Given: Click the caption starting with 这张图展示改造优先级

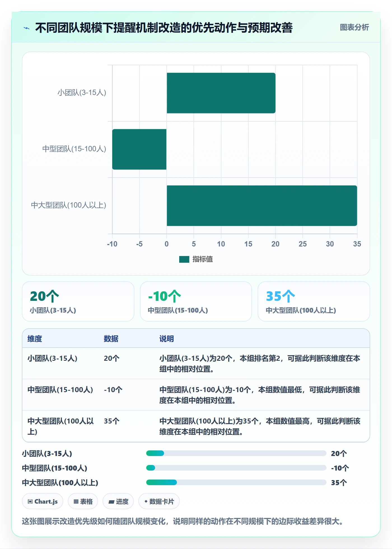Looking at the screenshot, I should (183, 521).
